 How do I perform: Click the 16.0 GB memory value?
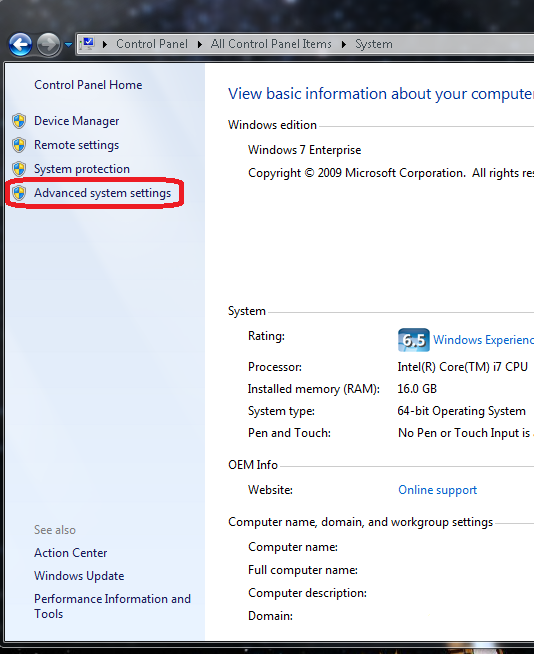417,389
